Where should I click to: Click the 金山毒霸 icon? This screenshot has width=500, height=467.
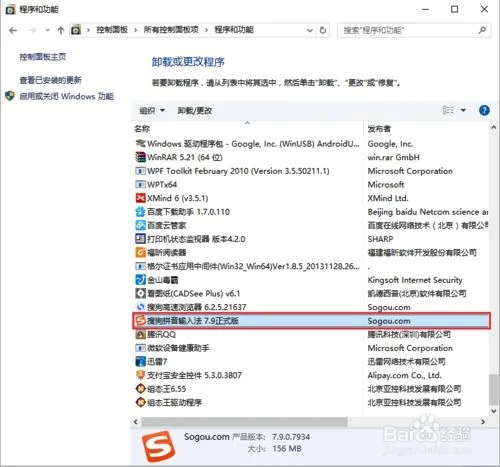pyautogui.click(x=140, y=280)
